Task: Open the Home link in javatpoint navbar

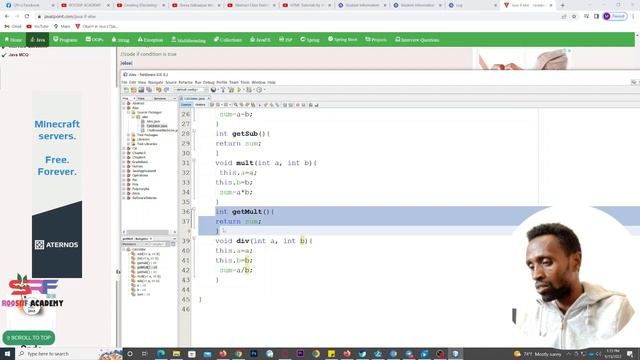Action: [x=13, y=40]
